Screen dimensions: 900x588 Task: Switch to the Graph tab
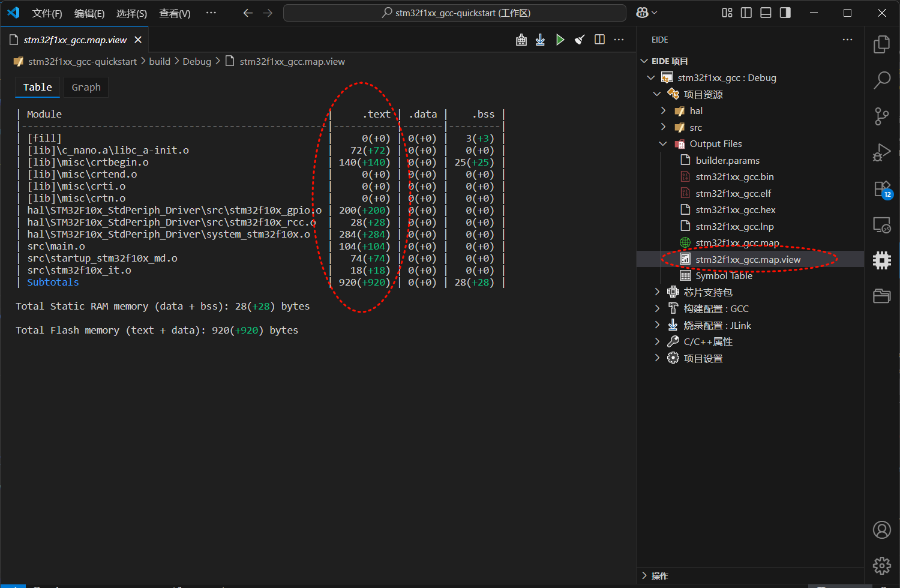pyautogui.click(x=86, y=88)
